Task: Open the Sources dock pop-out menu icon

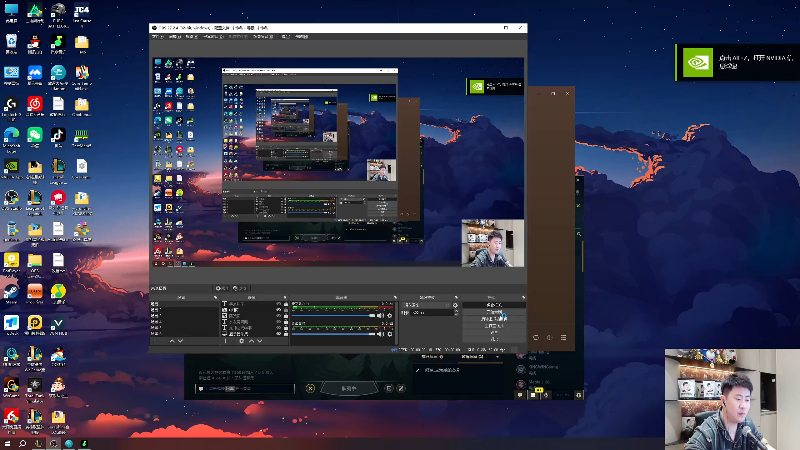Action: pyautogui.click(x=285, y=297)
